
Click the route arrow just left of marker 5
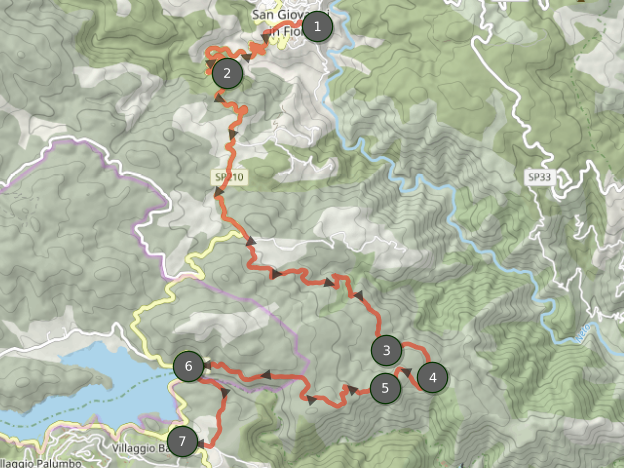[352, 390]
